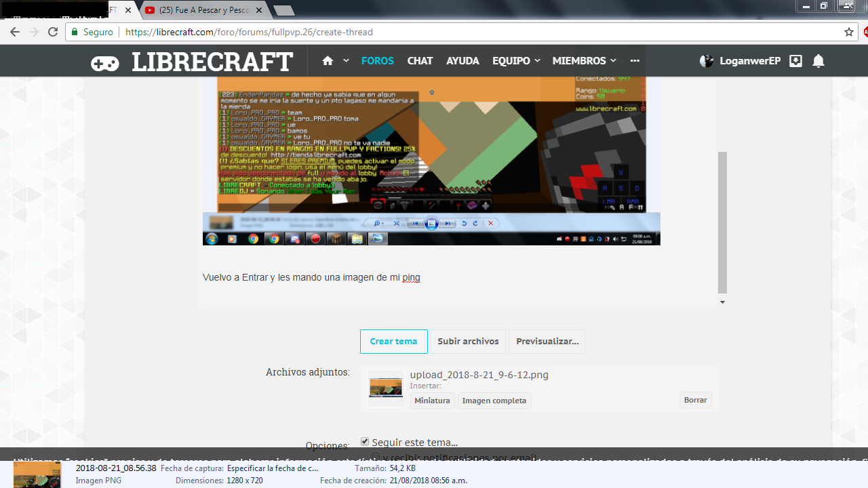Open the alerts bell icon
868x488 pixels.
[x=818, y=61]
